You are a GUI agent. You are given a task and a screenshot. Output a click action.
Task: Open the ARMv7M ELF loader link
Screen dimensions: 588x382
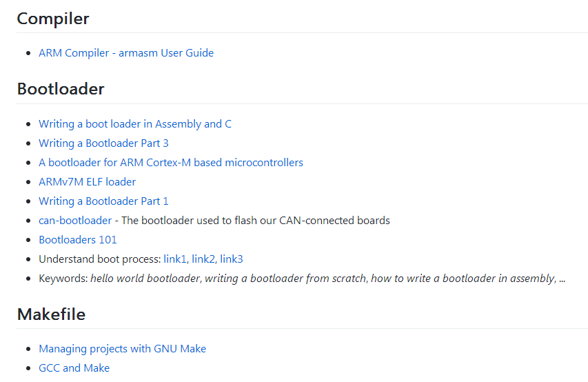tap(87, 182)
